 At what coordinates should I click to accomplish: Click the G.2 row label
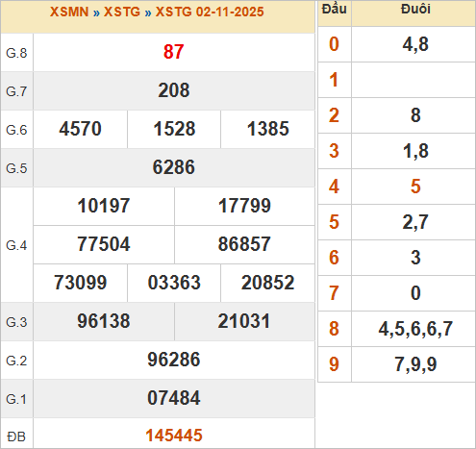(16, 361)
